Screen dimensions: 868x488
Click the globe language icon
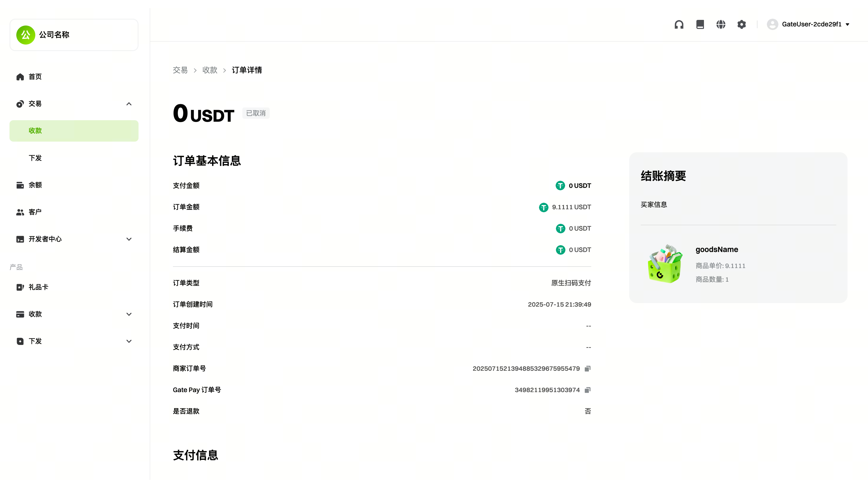(721, 24)
